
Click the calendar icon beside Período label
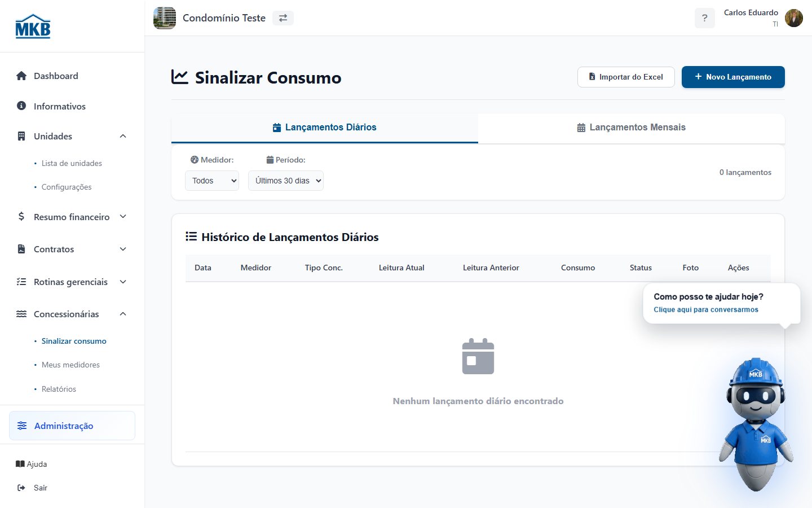coord(270,160)
